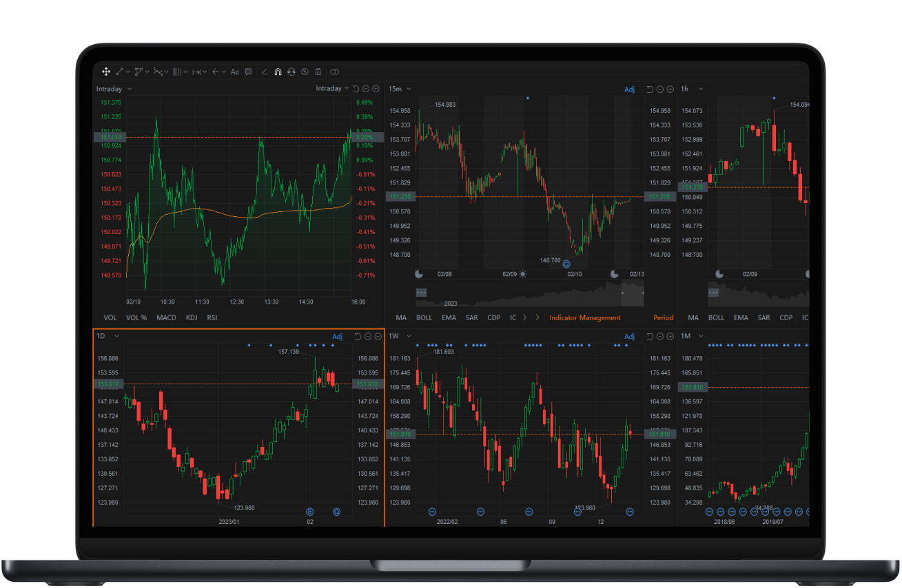Screen dimensions: 902x588
Task: Click the orange Period link
Action: click(663, 318)
